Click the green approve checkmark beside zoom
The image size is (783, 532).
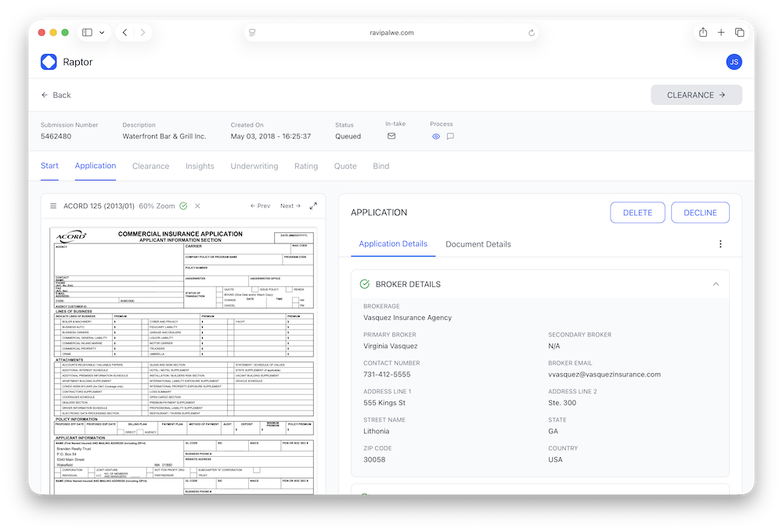coord(183,206)
